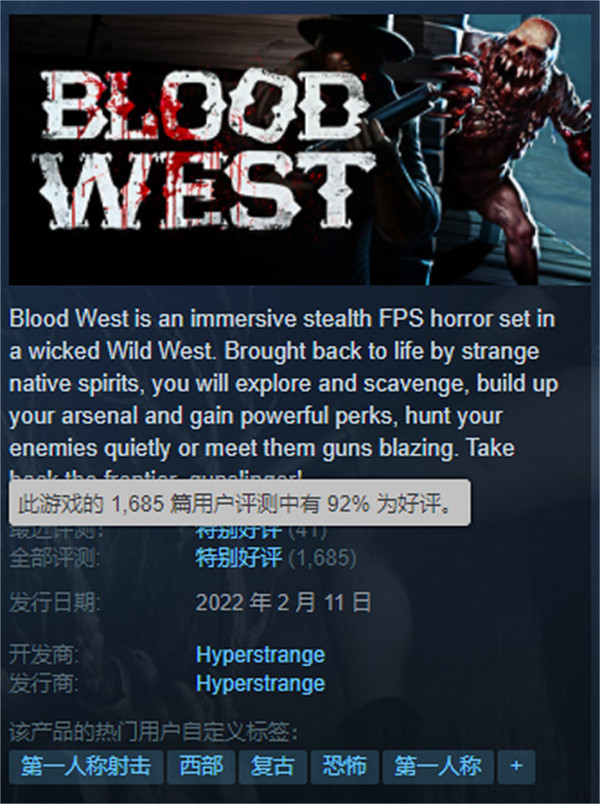Choose the 复古 tag
This screenshot has width=600, height=804.
(273, 766)
